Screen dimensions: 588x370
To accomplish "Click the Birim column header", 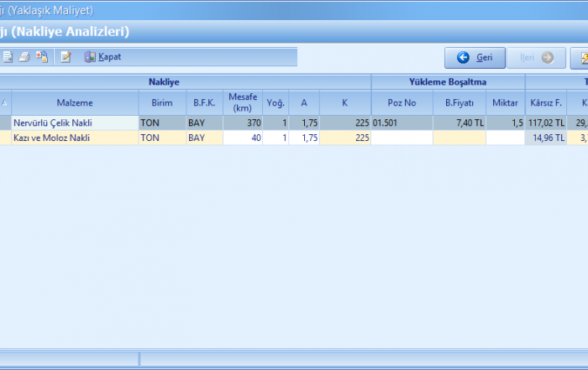I will pos(161,103).
